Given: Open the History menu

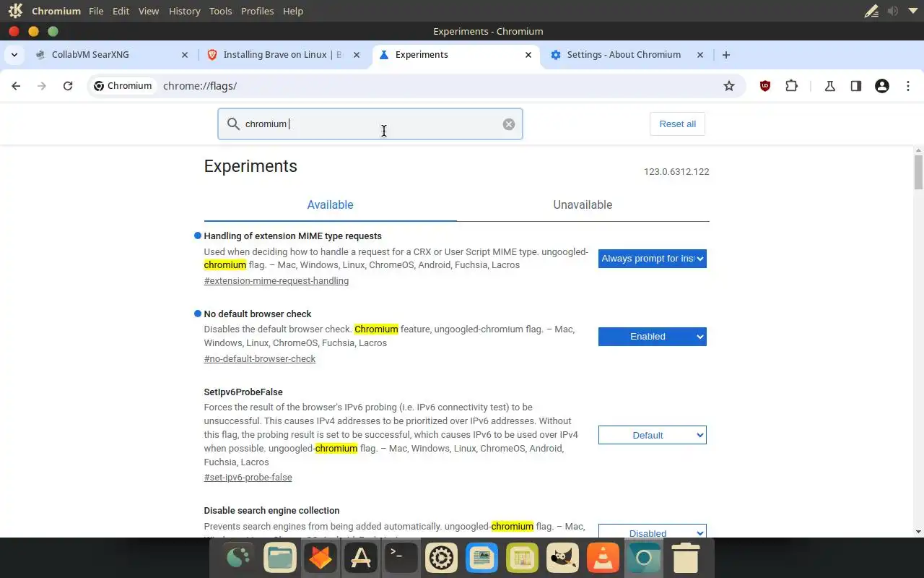Looking at the screenshot, I should click(184, 11).
